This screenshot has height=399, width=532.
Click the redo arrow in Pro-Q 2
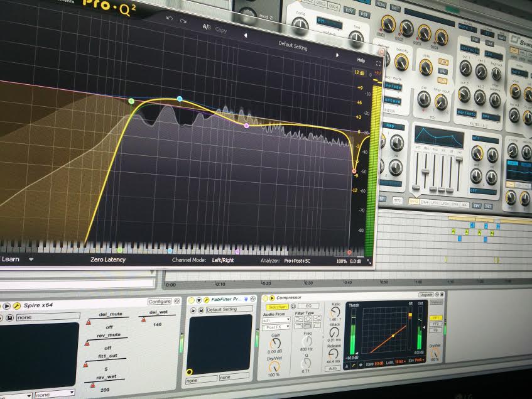tap(183, 21)
